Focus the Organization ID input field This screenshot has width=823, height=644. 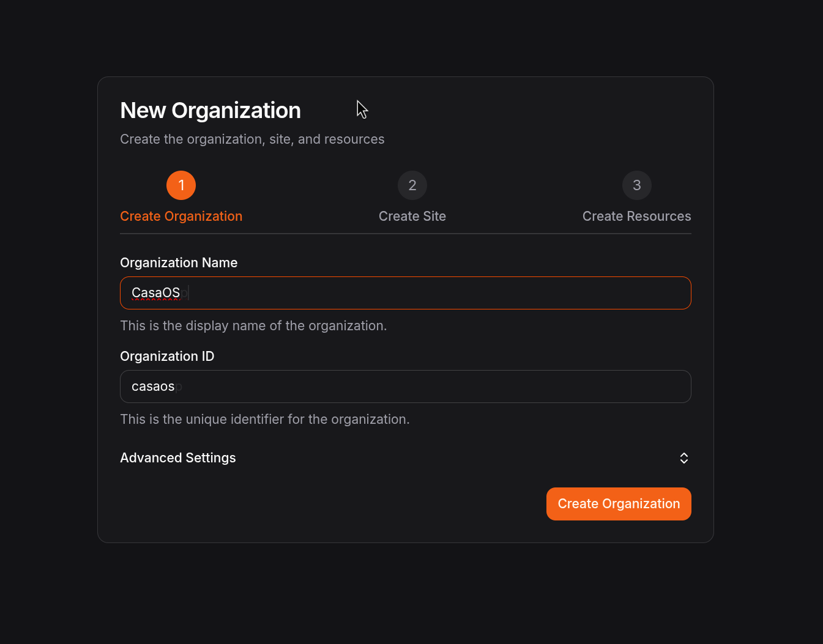point(428,387)
